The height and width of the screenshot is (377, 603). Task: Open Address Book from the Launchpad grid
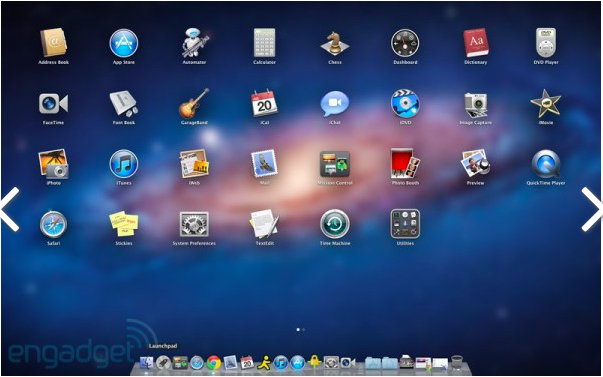53,42
